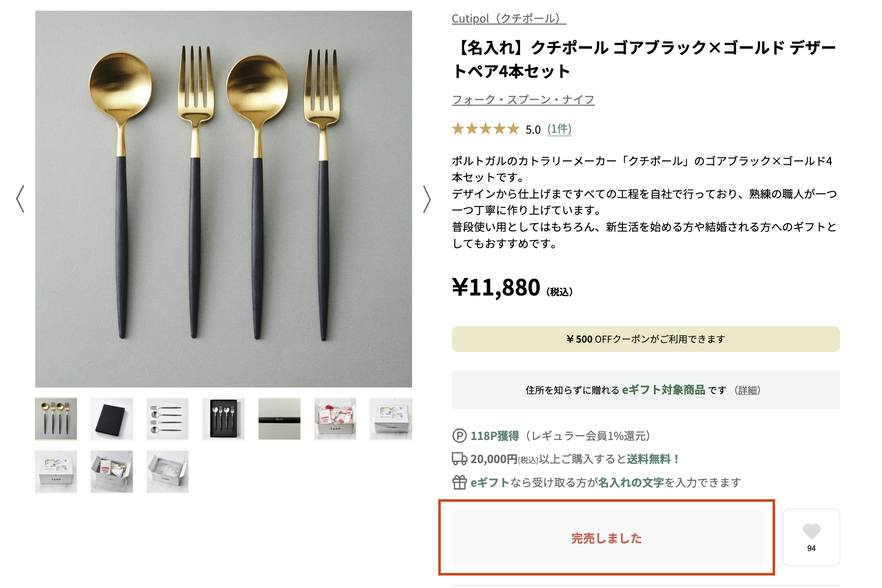Click the left carousel arrow
Viewport: 882px width, 588px height.
pyautogui.click(x=21, y=199)
